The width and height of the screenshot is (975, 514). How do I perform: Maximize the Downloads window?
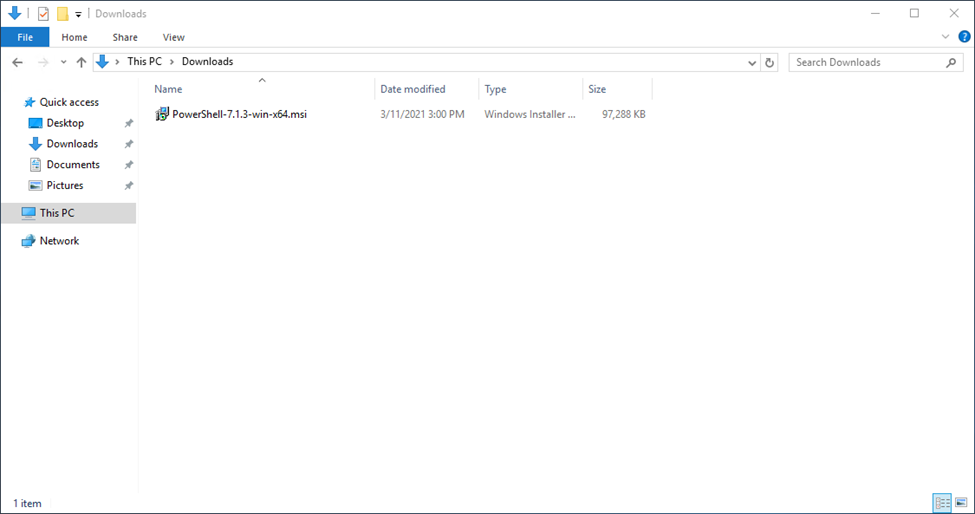(914, 13)
